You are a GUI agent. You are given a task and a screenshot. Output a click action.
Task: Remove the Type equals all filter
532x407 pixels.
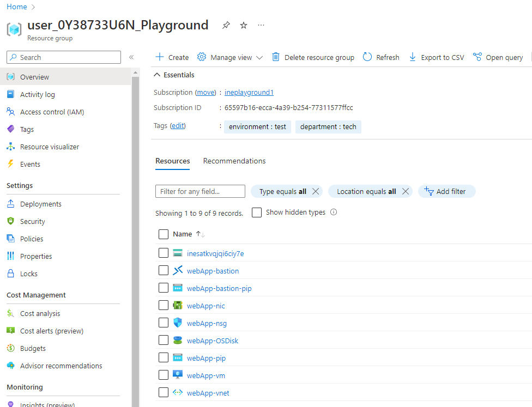[x=315, y=191]
